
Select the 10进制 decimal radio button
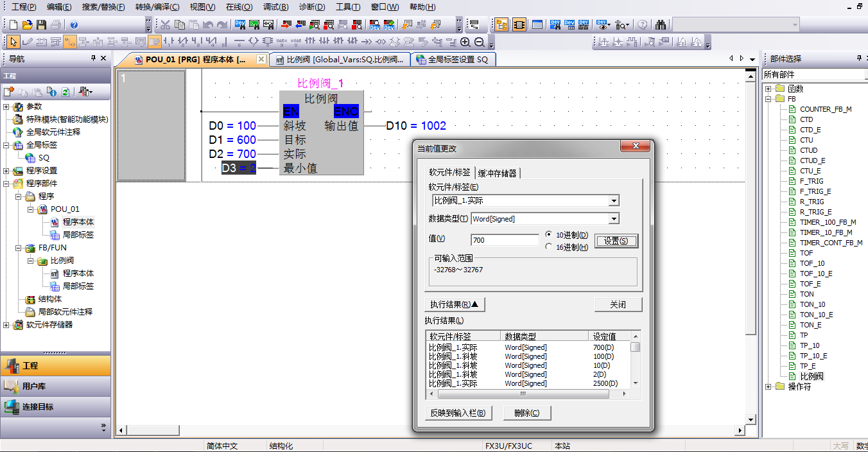click(548, 235)
